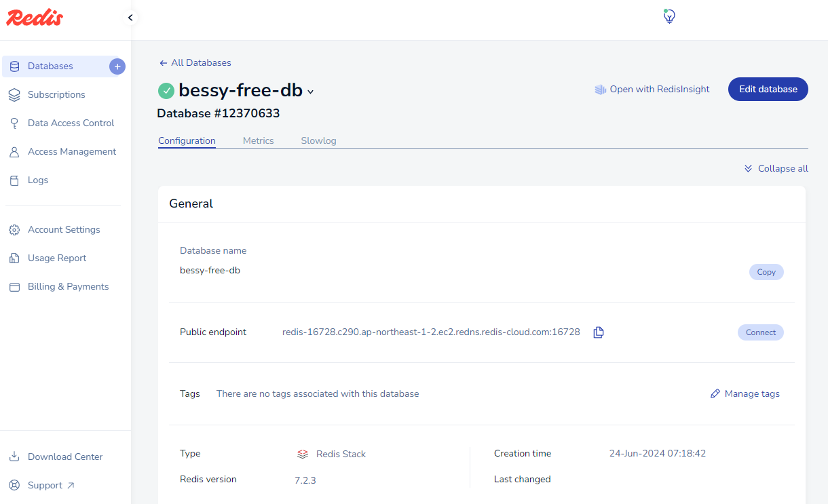This screenshot has width=828, height=504.
Task: Click the Usage Report chart icon
Action: (14, 258)
